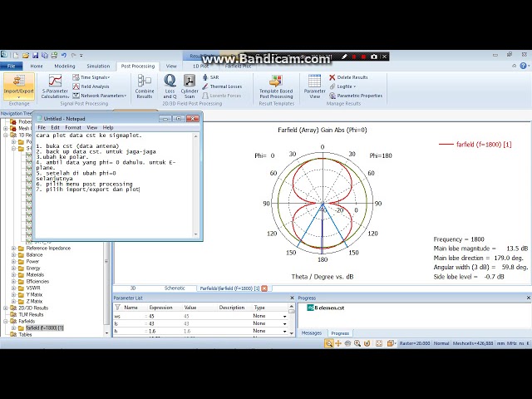The height and width of the screenshot is (399, 532).
Task: Switch to the Home ribbon tab
Action: (x=37, y=66)
